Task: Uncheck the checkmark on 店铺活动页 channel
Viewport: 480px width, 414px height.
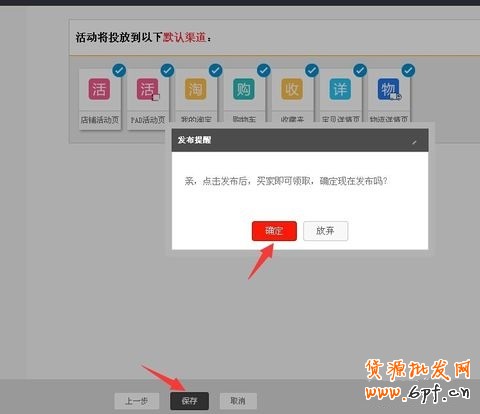Action: (x=119, y=70)
